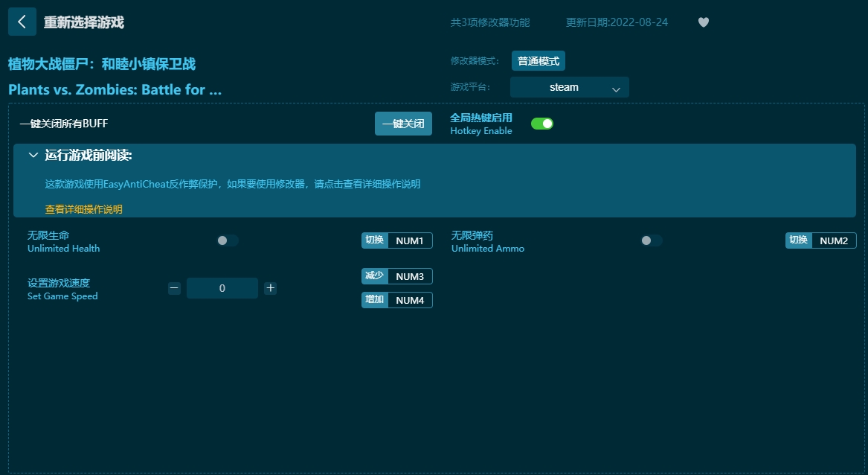Click NUM4 increase speed hotkey
Viewport: 868px width, 475px height.
point(409,300)
